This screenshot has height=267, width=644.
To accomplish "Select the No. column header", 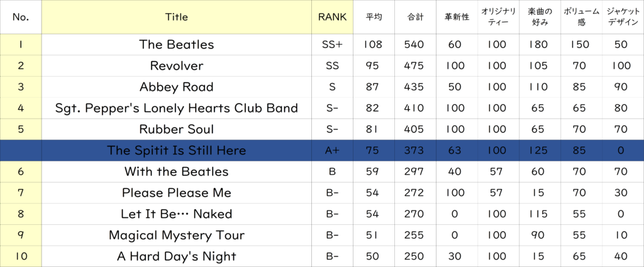I will point(21,18).
